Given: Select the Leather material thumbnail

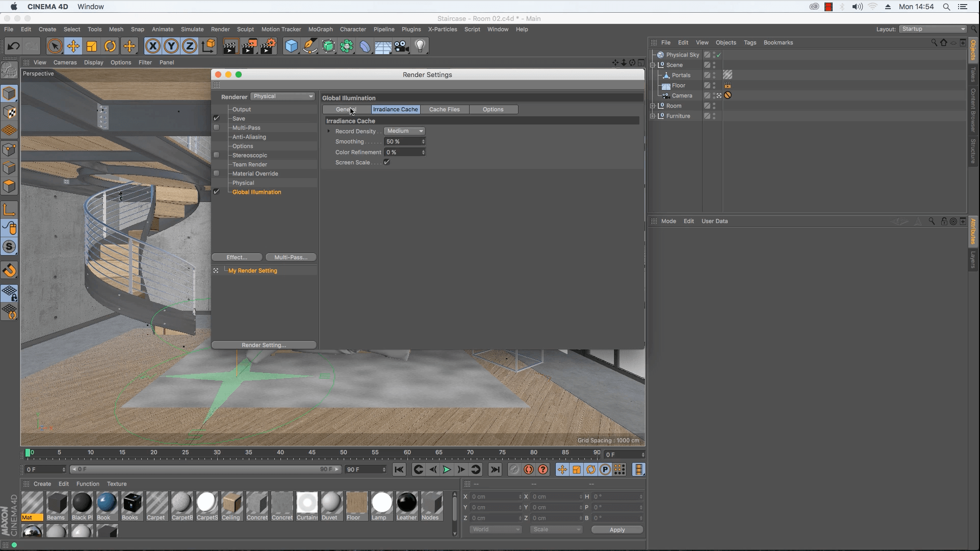Looking at the screenshot, I should pyautogui.click(x=406, y=503).
